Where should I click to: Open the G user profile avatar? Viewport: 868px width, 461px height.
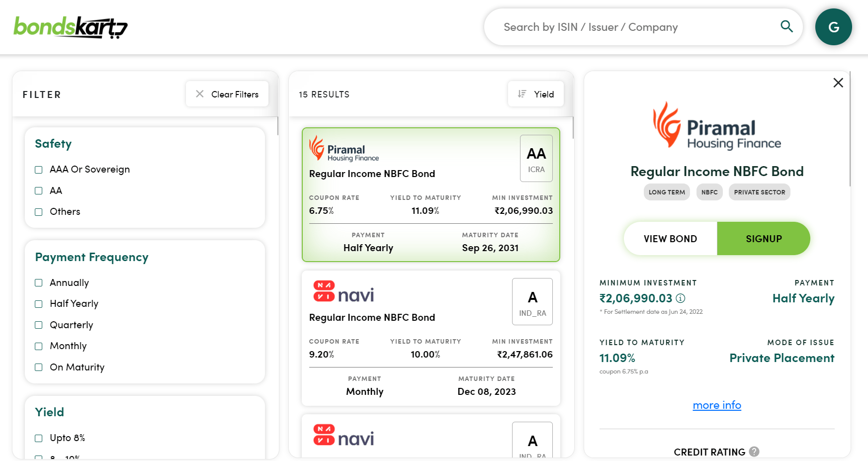pos(833,27)
